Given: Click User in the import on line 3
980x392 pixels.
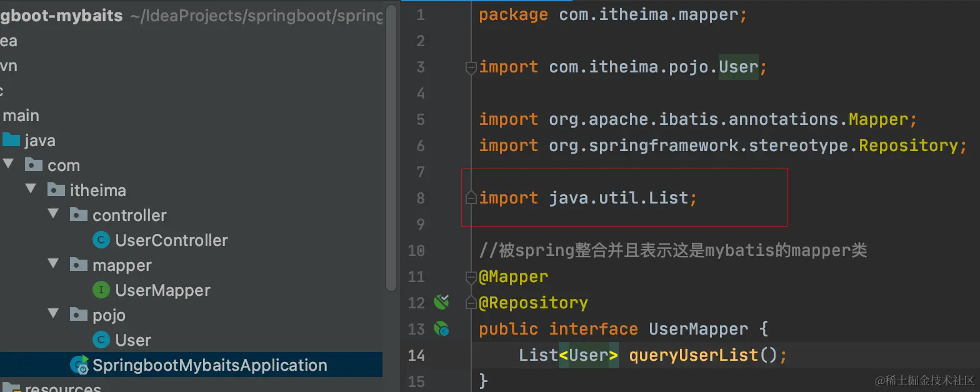Looking at the screenshot, I should pyautogui.click(x=738, y=67).
